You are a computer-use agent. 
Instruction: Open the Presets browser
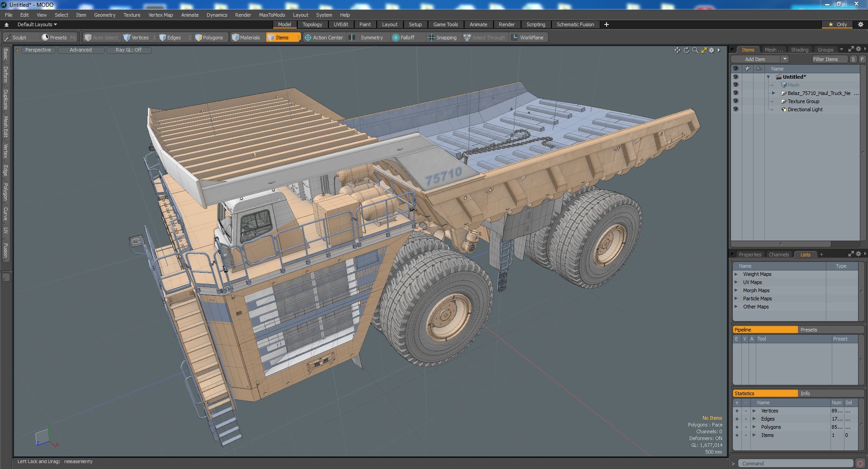58,38
